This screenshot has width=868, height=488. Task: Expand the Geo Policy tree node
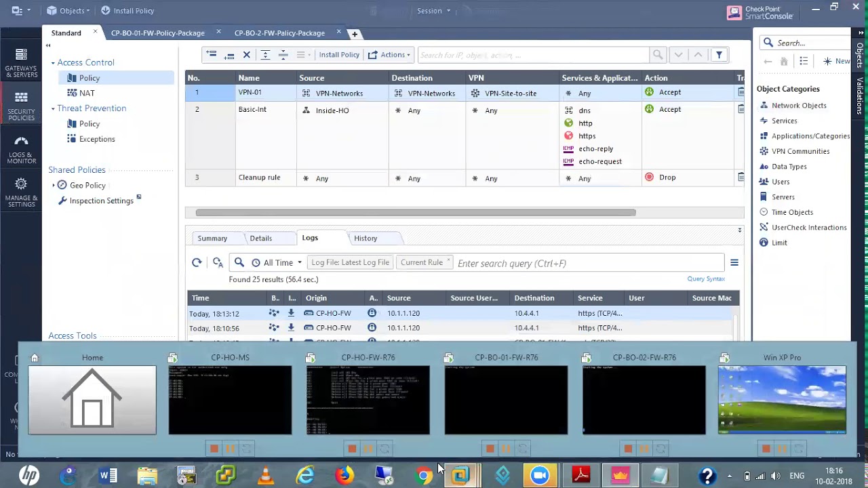tap(54, 186)
